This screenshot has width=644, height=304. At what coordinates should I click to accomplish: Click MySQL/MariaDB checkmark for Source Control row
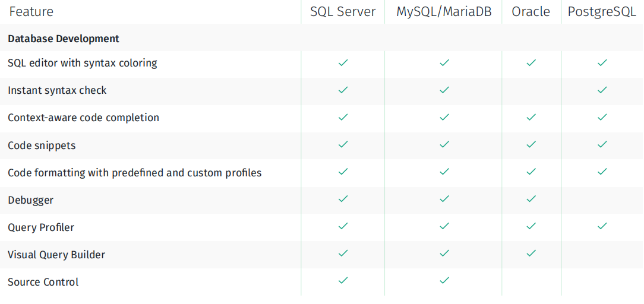[x=444, y=281]
